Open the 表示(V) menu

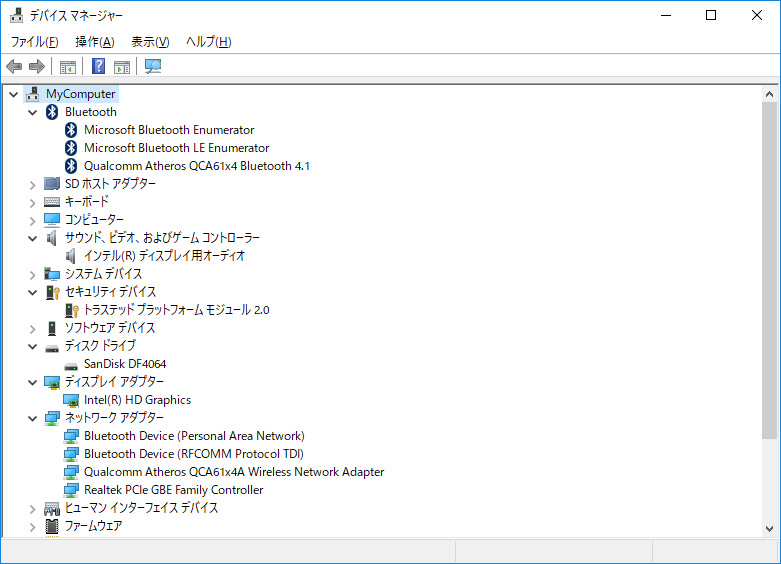click(x=150, y=42)
